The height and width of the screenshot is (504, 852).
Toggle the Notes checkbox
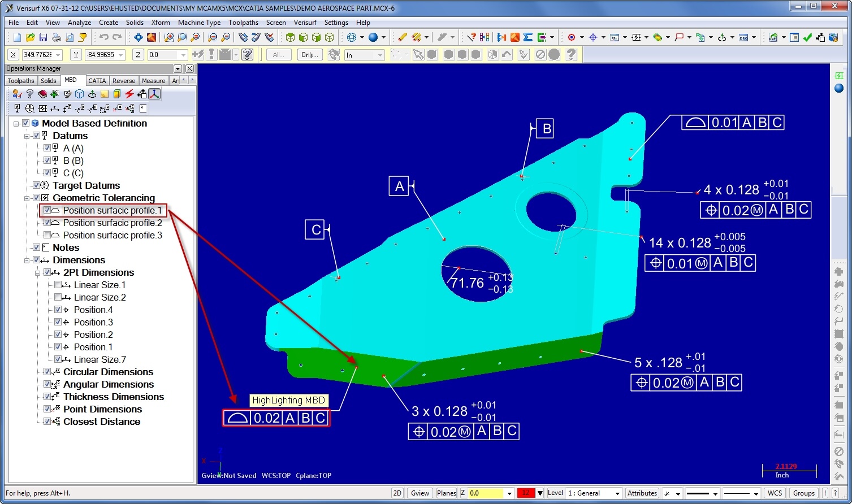tap(36, 247)
